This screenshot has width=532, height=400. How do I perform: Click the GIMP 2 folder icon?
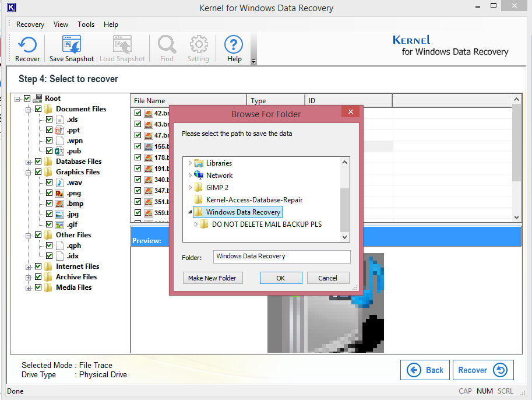pos(199,187)
